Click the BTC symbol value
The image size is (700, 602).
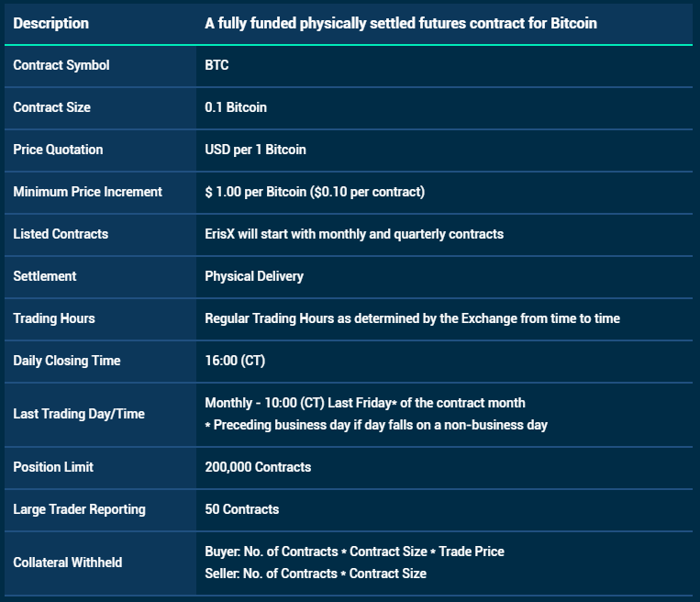tap(217, 65)
